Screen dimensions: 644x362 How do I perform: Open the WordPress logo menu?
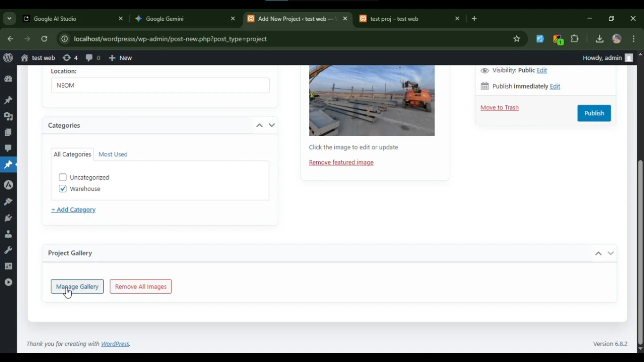tap(8, 58)
